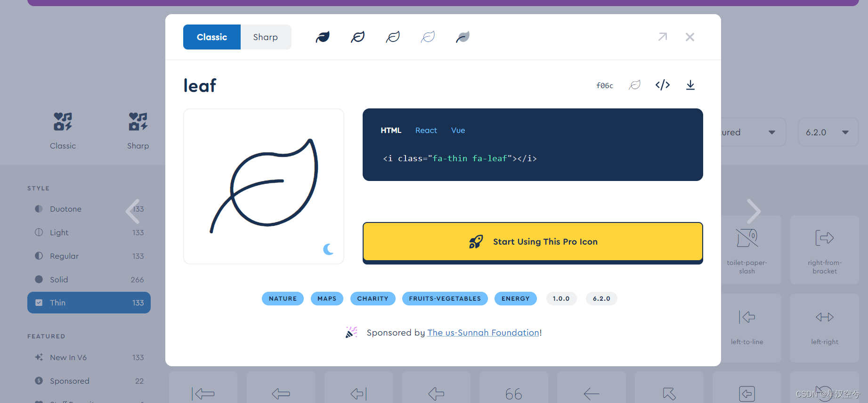Open leaf icon page via arrow icon
The image size is (868, 403).
(663, 37)
